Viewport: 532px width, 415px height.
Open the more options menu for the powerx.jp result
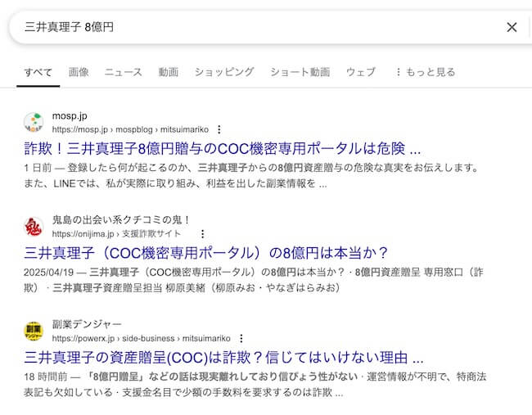coord(241,339)
